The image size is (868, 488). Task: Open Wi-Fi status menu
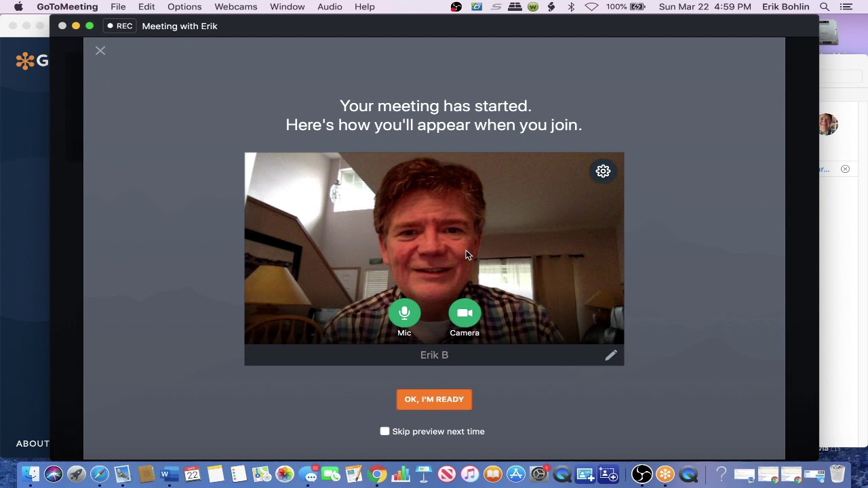coord(591,7)
